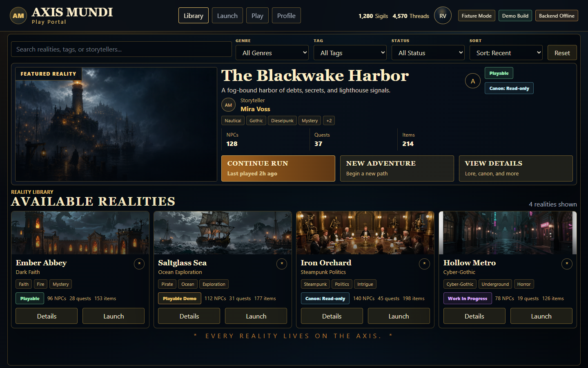The width and height of the screenshot is (588, 368).
Task: Reset the search filters
Action: point(562,53)
